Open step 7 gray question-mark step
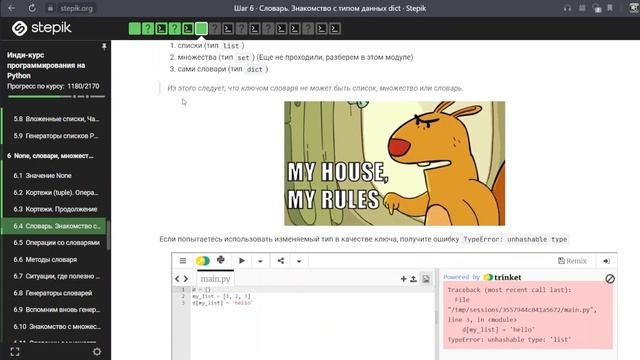The image size is (640, 360). point(215,29)
